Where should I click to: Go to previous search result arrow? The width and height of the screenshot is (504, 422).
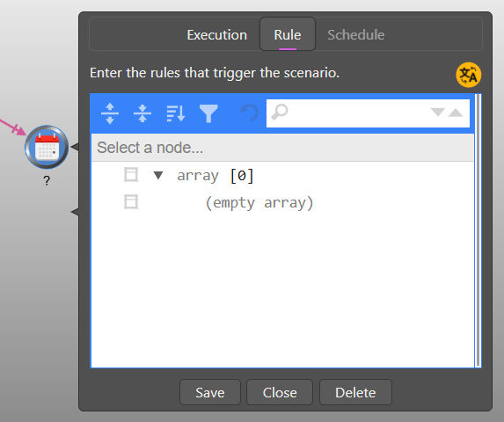[x=456, y=113]
